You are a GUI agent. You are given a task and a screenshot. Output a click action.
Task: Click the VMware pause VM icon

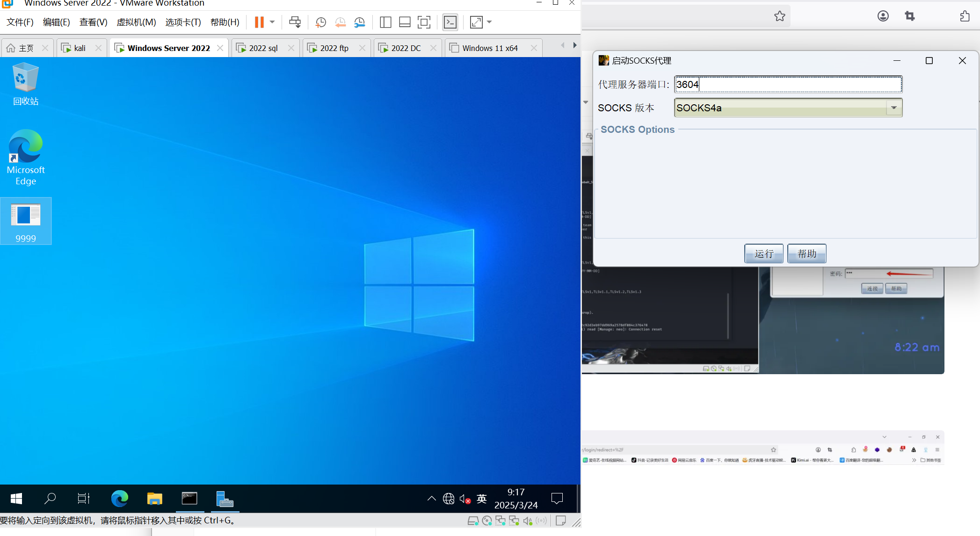(x=259, y=22)
